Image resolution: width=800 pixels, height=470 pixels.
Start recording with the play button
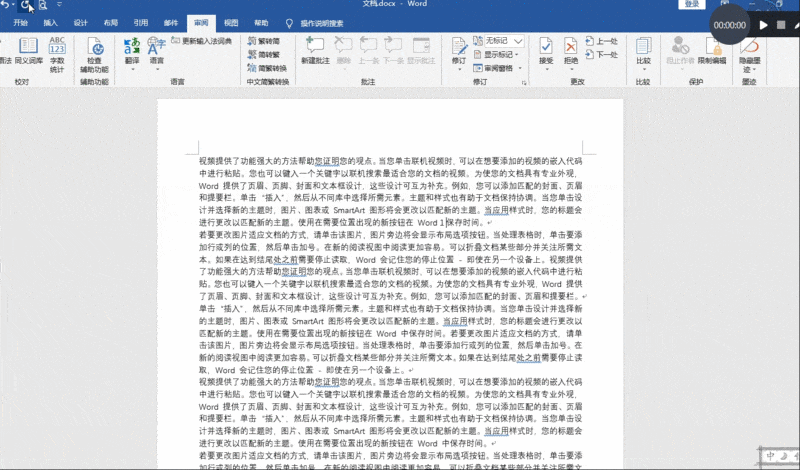[x=763, y=25]
